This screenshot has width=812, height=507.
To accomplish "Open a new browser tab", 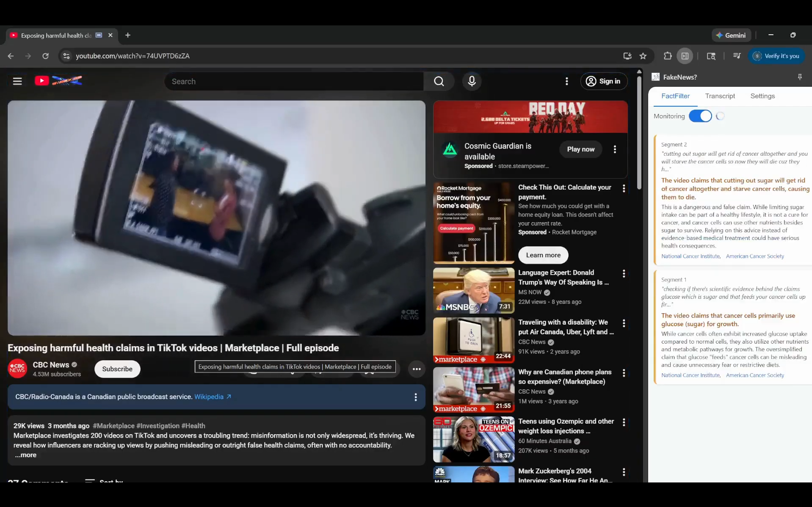I will [x=128, y=35].
